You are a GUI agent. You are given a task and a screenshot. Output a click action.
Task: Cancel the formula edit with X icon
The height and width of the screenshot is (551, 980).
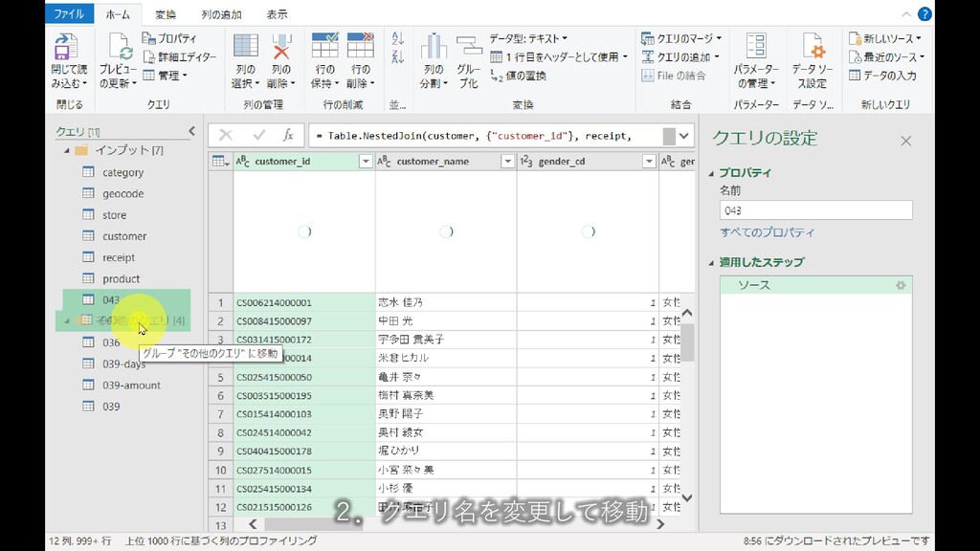[226, 135]
